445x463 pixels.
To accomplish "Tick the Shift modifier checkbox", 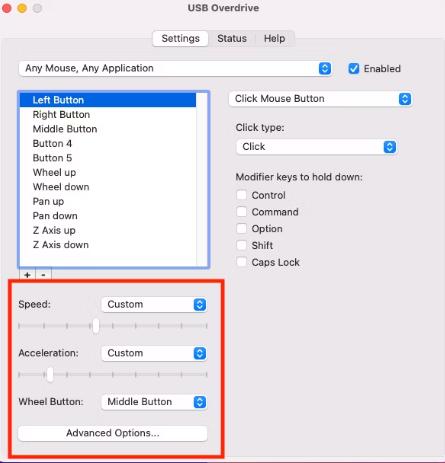I will 241,245.
